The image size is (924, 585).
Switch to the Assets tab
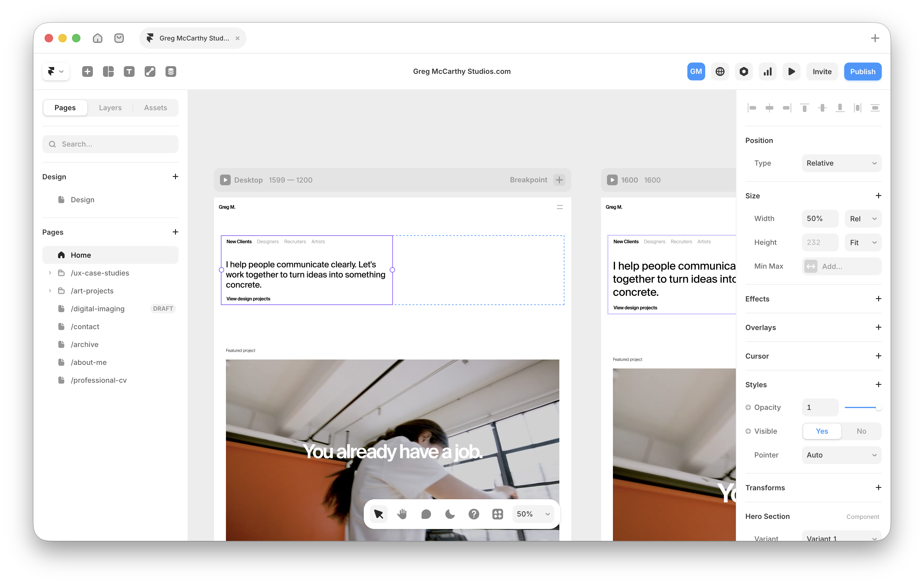click(x=155, y=108)
